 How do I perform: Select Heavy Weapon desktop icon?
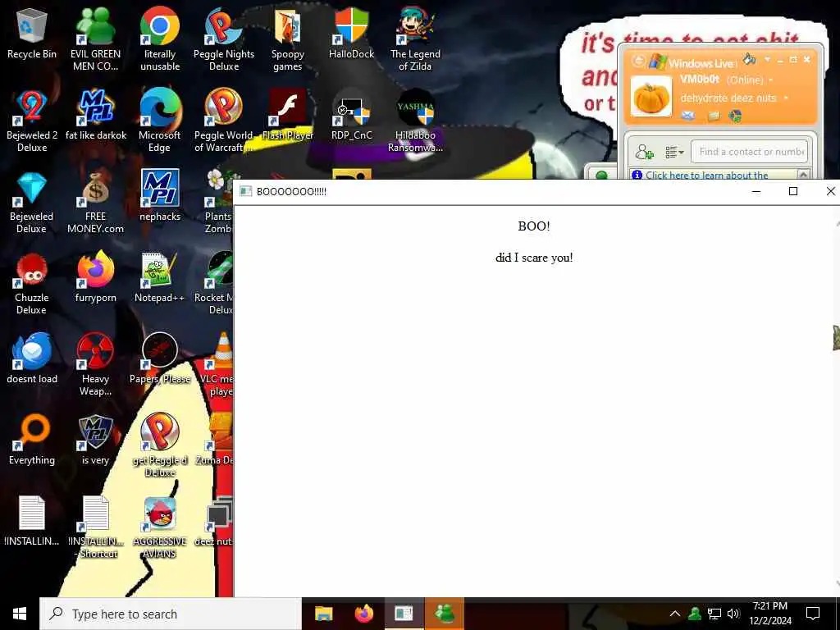pyautogui.click(x=95, y=364)
